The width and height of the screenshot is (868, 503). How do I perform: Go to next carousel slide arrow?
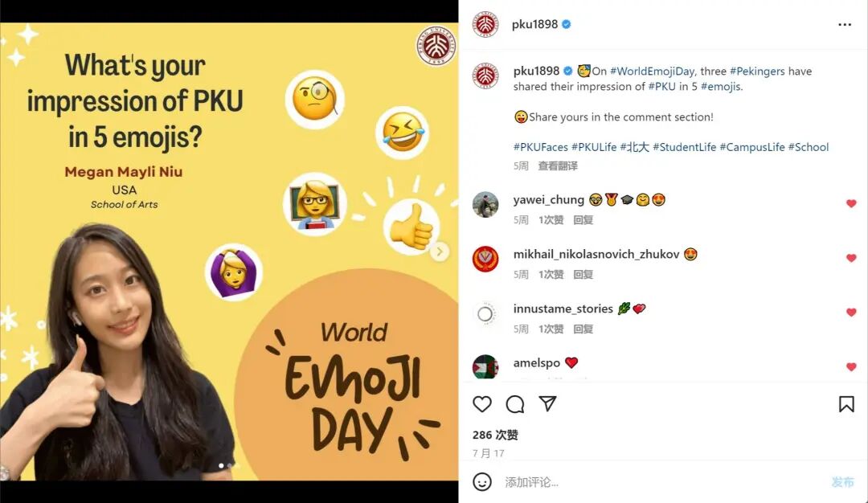click(x=440, y=251)
